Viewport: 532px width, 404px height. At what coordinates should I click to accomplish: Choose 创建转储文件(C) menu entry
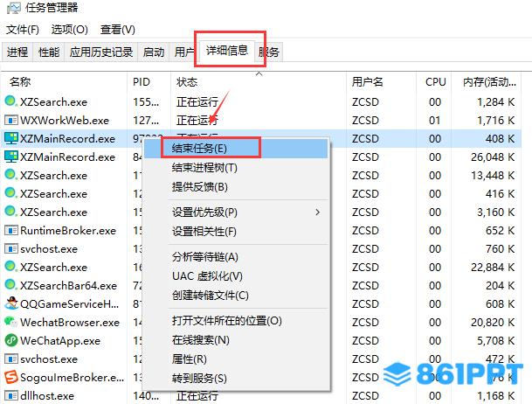click(237, 296)
